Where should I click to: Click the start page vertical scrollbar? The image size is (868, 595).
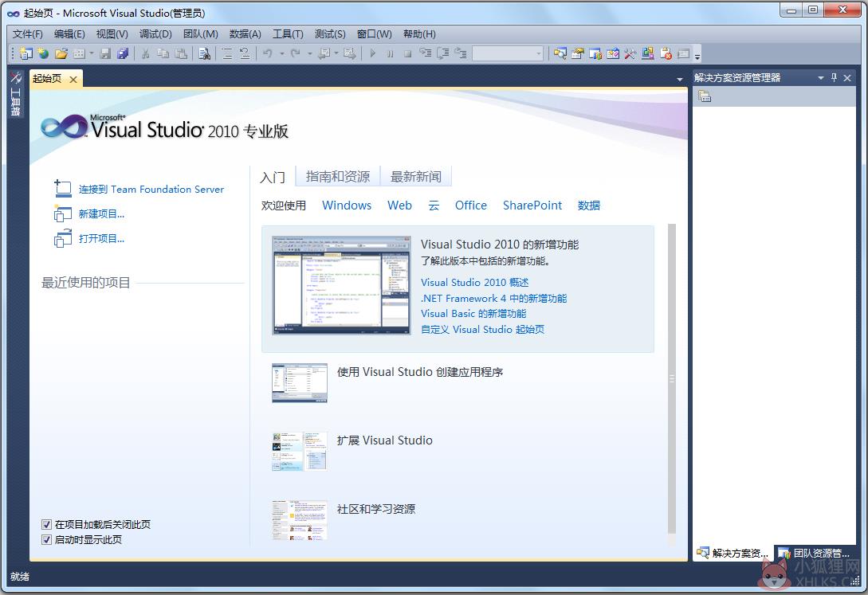point(672,378)
